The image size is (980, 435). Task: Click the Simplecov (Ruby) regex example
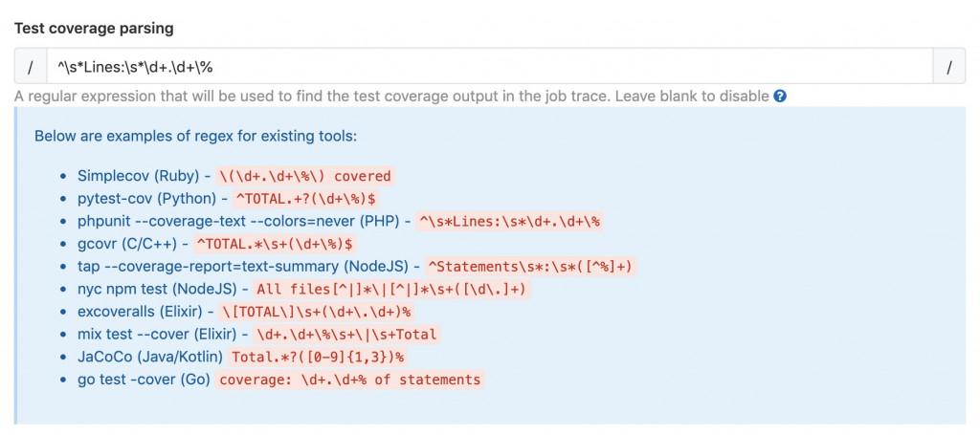(x=304, y=176)
